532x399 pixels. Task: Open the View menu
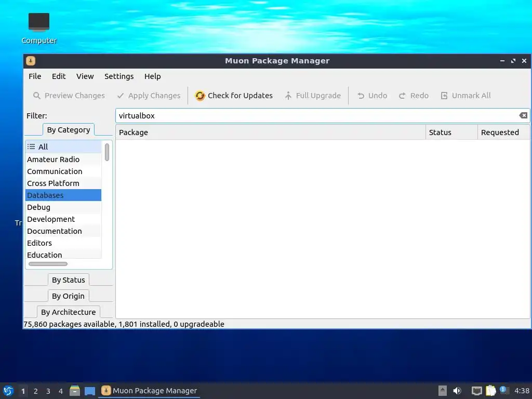(x=85, y=76)
